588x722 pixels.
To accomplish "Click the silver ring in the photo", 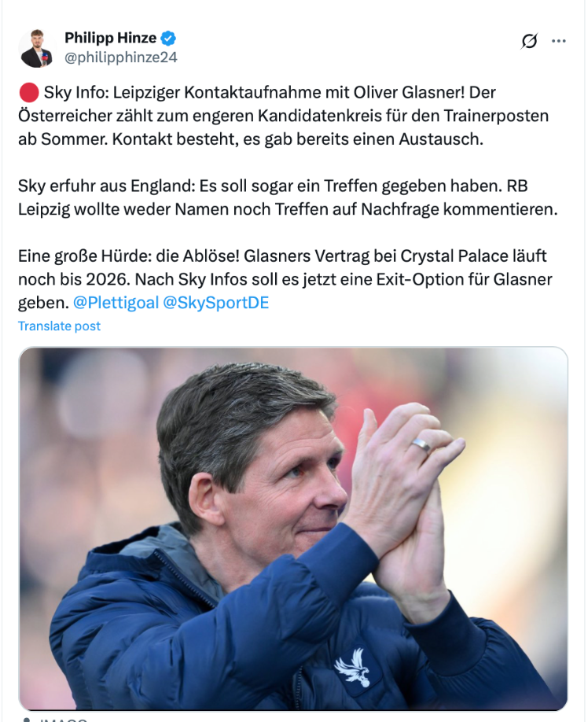I will pos(421,445).
